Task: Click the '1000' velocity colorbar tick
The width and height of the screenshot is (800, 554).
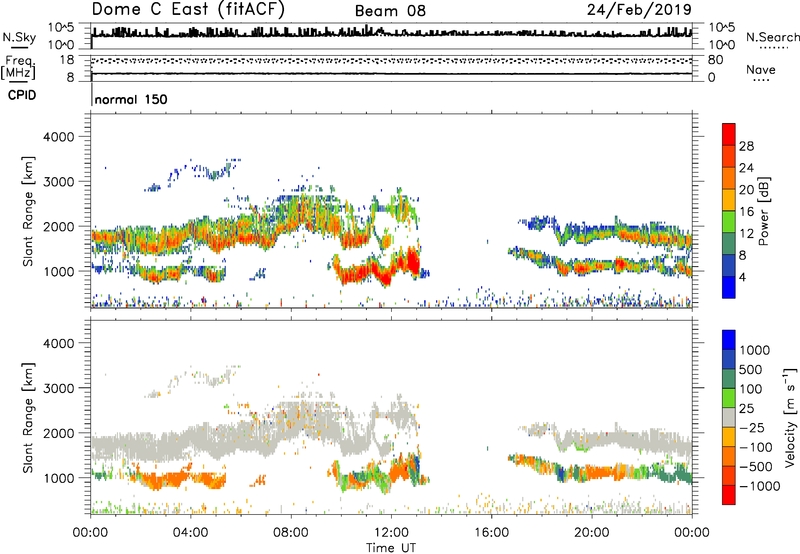Action: (x=755, y=350)
